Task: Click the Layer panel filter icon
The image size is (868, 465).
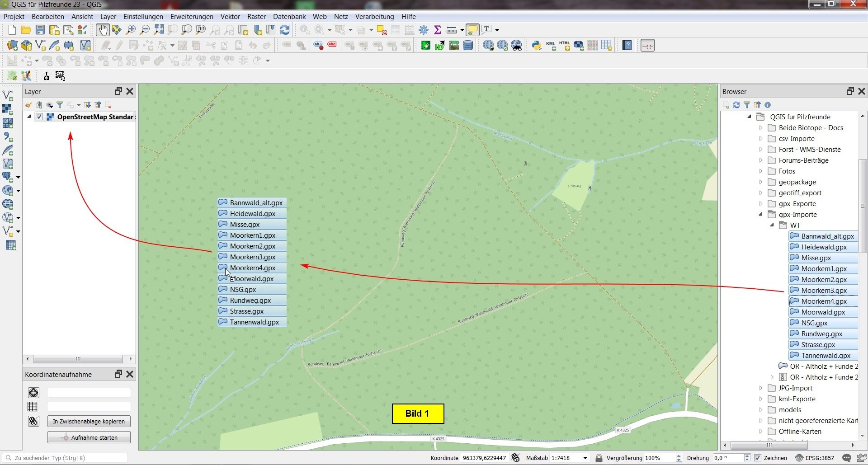Action: coord(60,105)
